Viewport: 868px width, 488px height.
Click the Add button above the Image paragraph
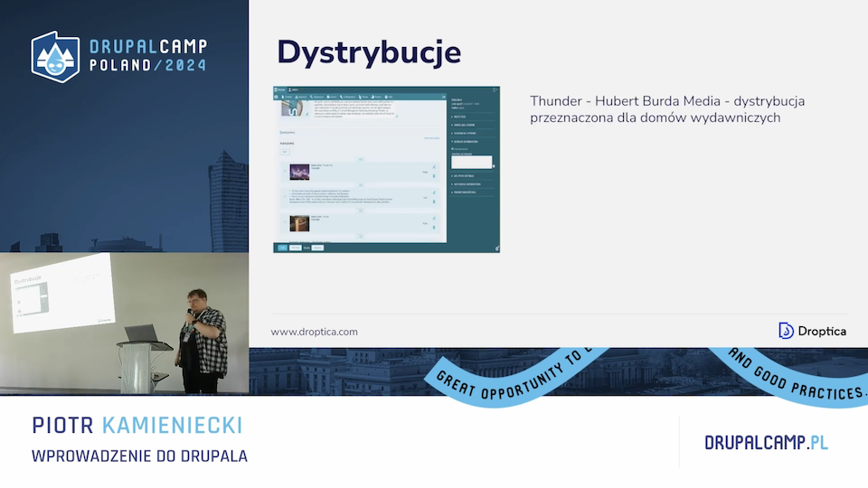point(360,159)
